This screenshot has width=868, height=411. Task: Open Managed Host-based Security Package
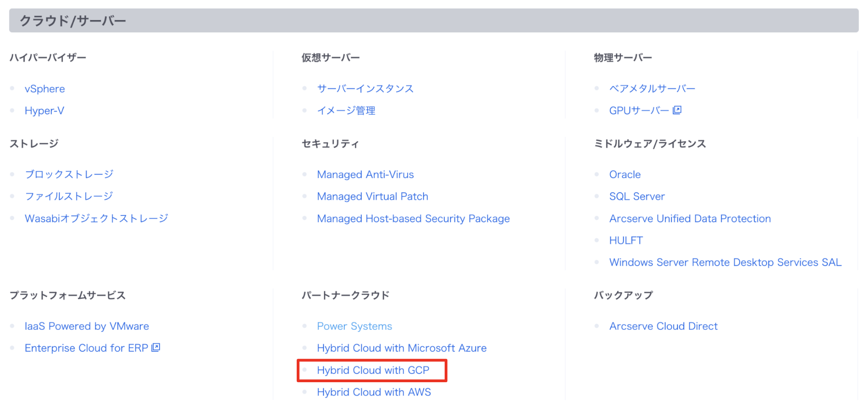[413, 219]
